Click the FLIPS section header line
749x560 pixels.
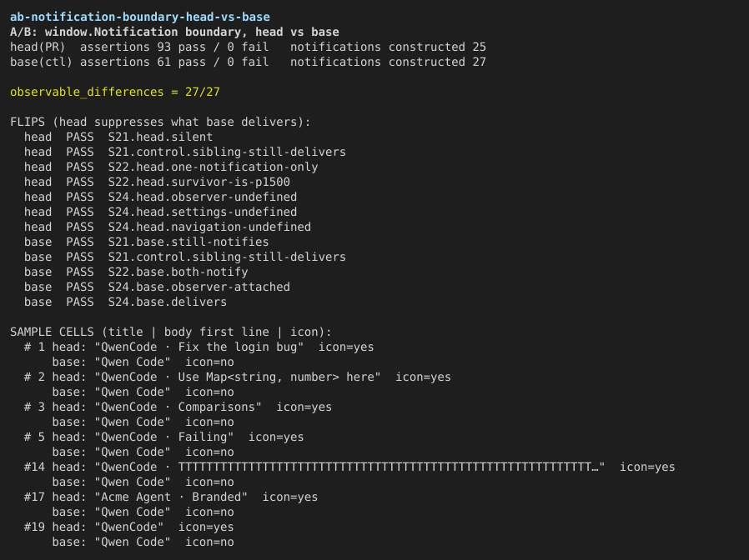[160, 122]
